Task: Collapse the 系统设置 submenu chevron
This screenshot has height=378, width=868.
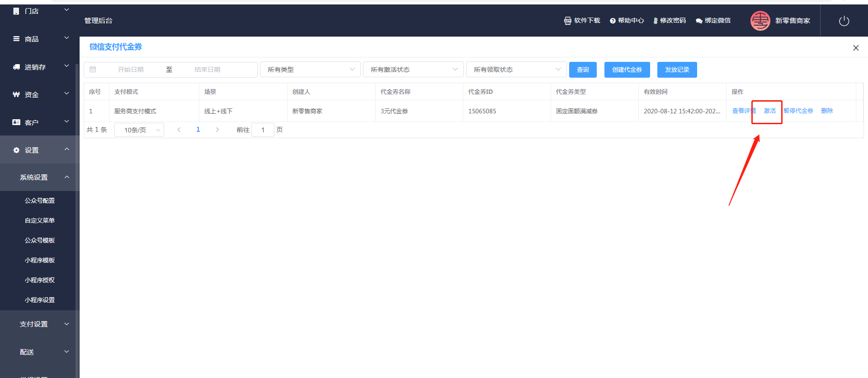Action: point(66,177)
